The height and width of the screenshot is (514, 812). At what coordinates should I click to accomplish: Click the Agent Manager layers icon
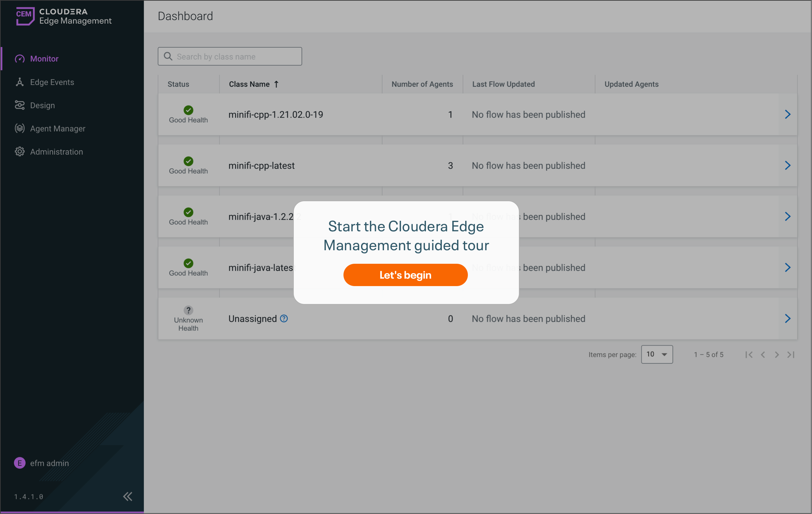pyautogui.click(x=20, y=128)
